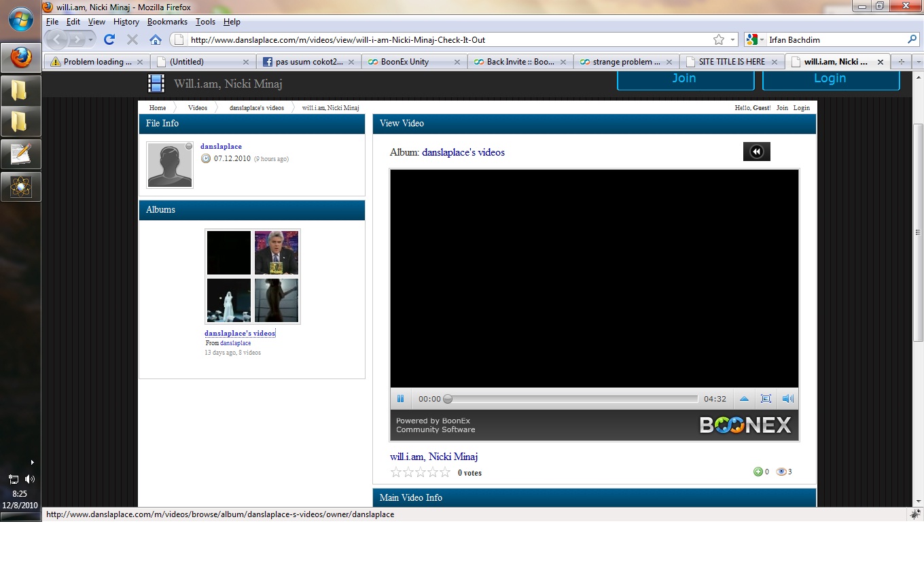Click the green plus icon below video
The height and width of the screenshot is (564, 924).
(x=758, y=472)
